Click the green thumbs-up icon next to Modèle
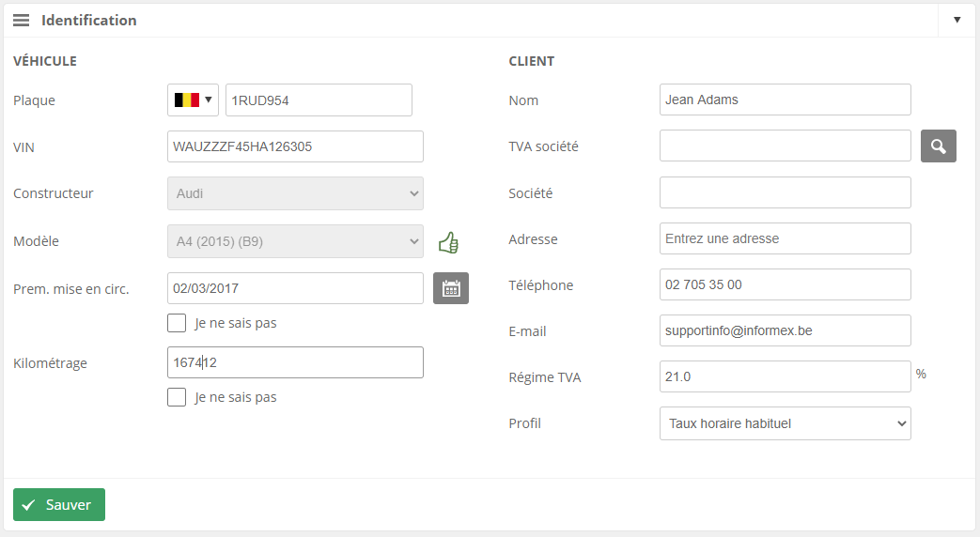980x537 pixels. (448, 242)
